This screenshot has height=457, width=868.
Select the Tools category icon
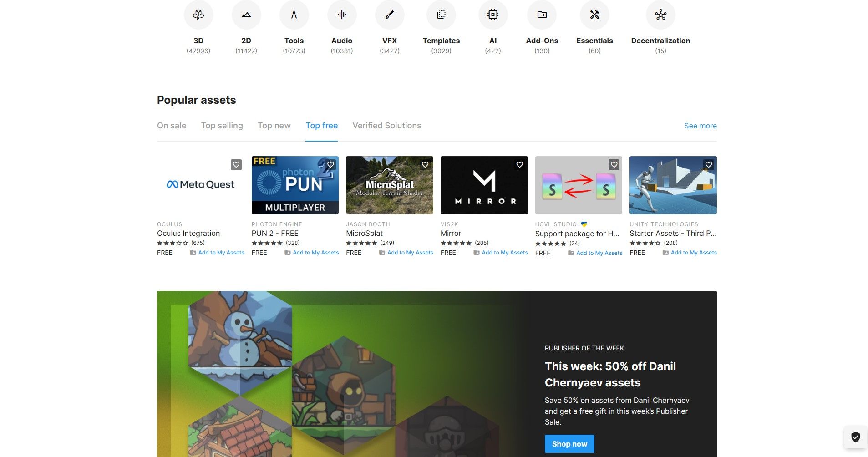coord(294,15)
